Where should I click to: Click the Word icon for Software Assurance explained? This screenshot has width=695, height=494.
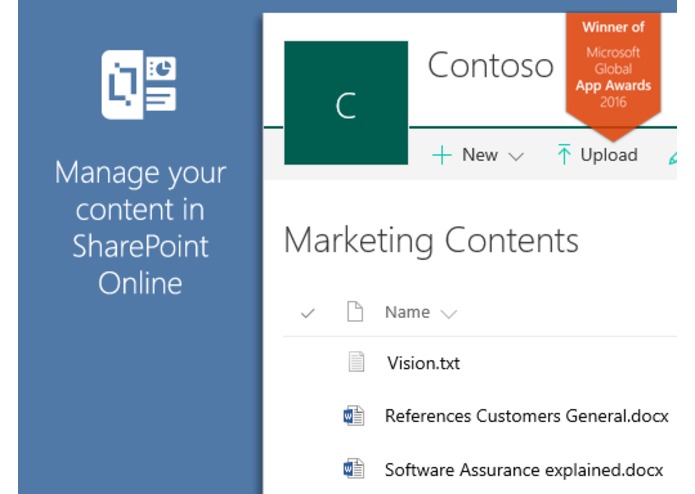click(354, 469)
